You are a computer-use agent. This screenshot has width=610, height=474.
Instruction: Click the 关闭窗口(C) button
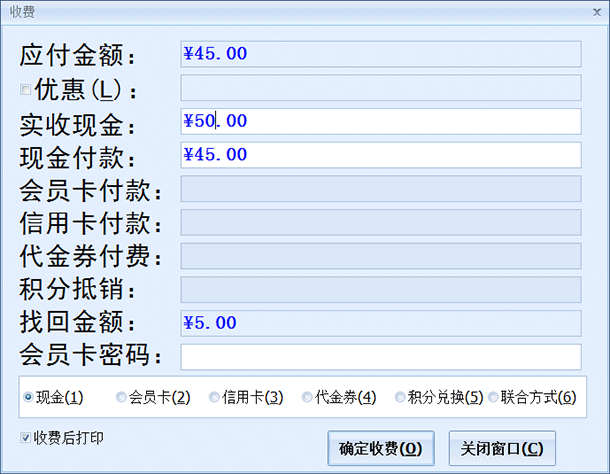[502, 448]
